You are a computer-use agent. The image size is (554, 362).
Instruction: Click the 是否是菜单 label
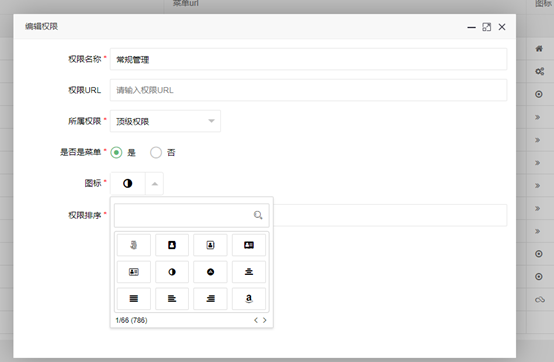pyautogui.click(x=80, y=152)
